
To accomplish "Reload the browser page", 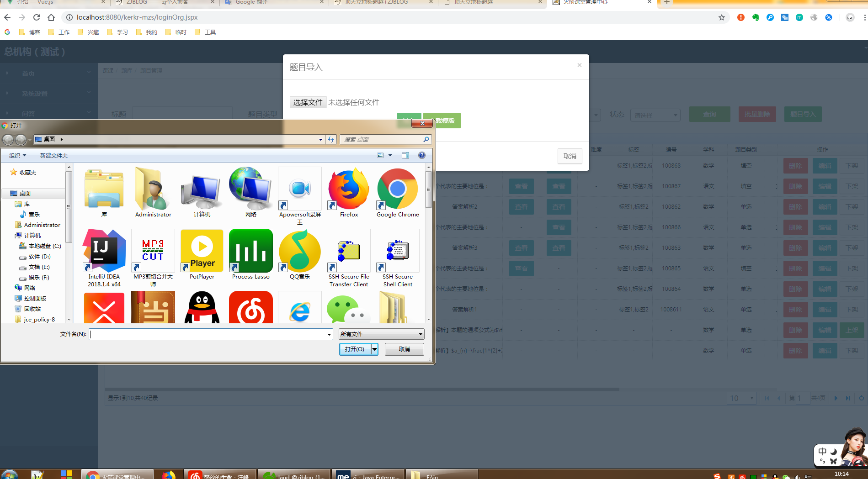I will coord(37,17).
